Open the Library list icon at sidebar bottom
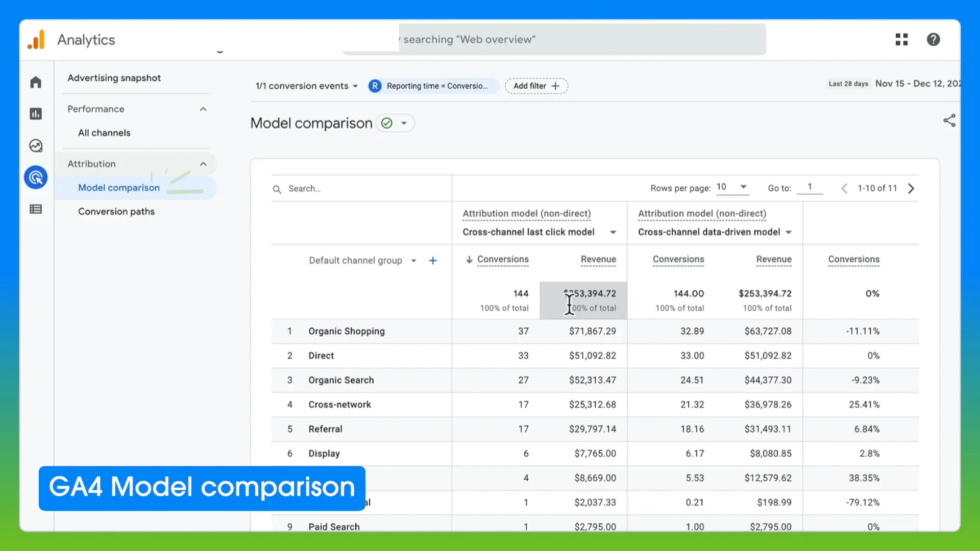Image resolution: width=980 pixels, height=551 pixels. (x=36, y=209)
